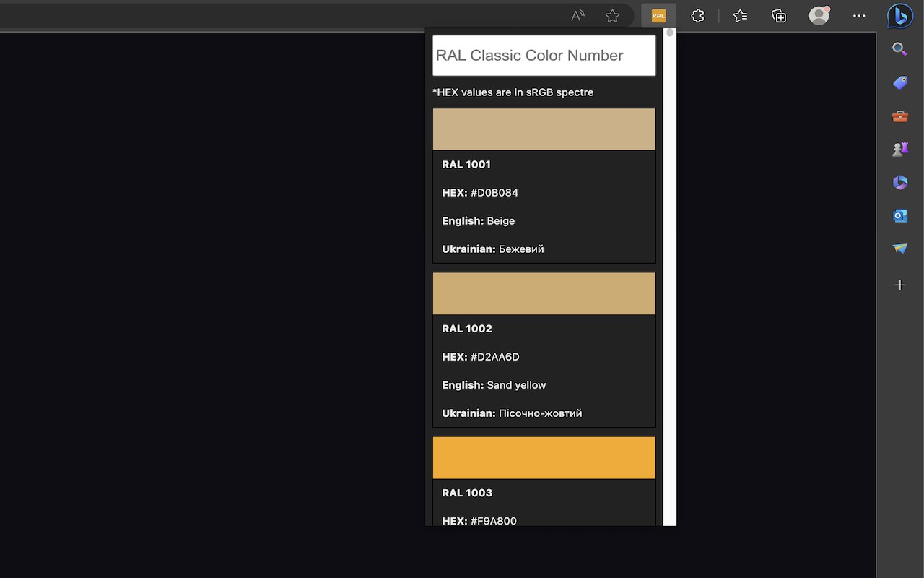Open the Settings and more menu
Screen dimensions: 924x578
tap(858, 16)
